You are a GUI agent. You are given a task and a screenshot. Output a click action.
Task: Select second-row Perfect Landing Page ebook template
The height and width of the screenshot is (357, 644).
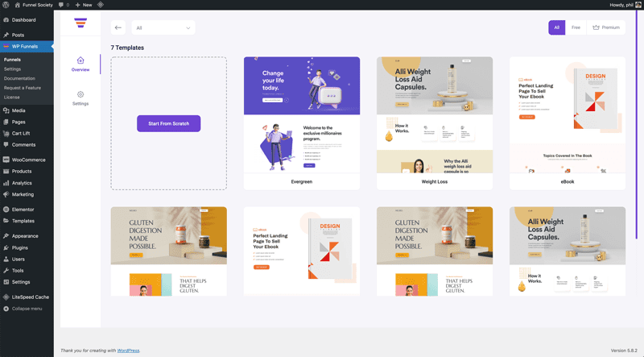[302, 251]
